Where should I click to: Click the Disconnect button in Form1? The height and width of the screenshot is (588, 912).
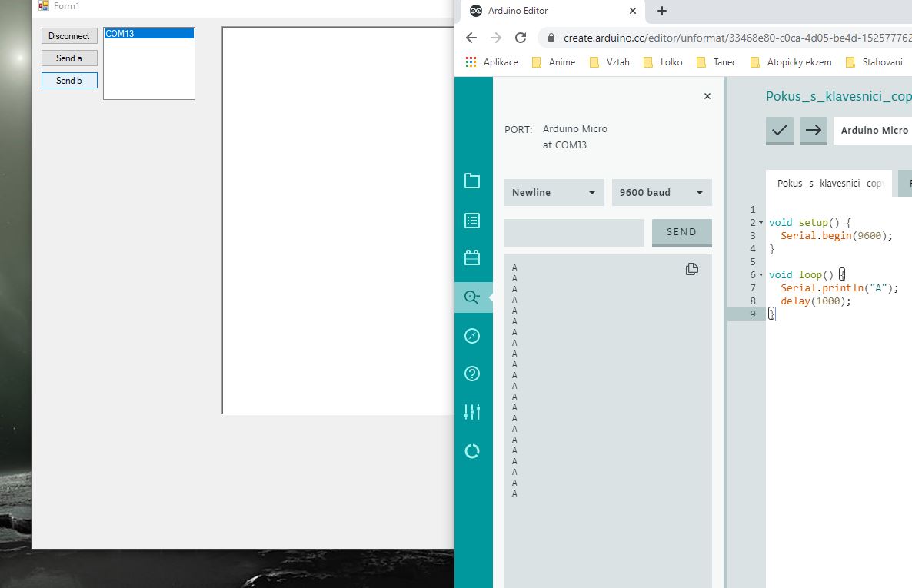(x=69, y=36)
